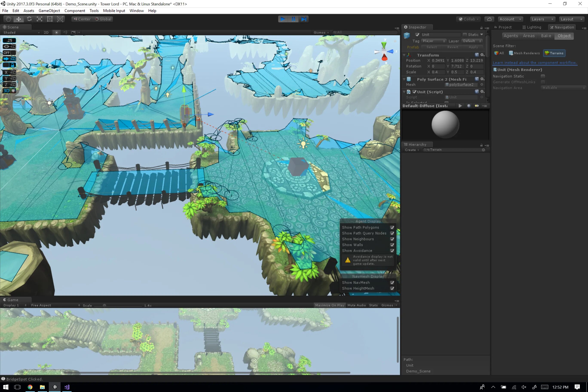Open component workflow link
This screenshot has height=392, width=588.
pyautogui.click(x=534, y=63)
